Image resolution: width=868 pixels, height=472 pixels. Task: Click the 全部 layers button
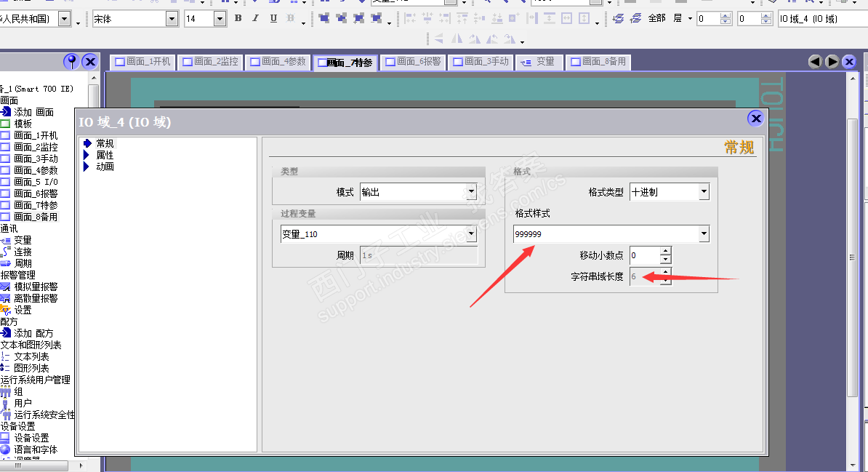pos(657,18)
